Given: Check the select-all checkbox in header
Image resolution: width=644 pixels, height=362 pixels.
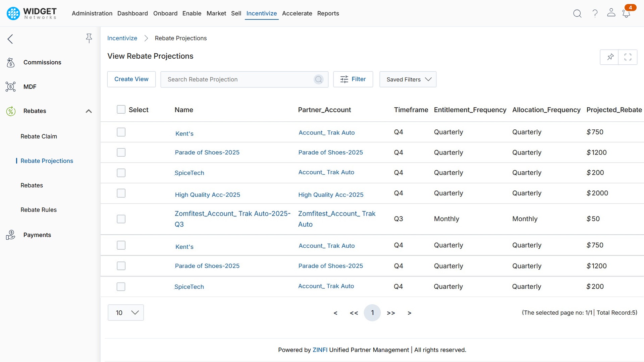Looking at the screenshot, I should [x=121, y=109].
